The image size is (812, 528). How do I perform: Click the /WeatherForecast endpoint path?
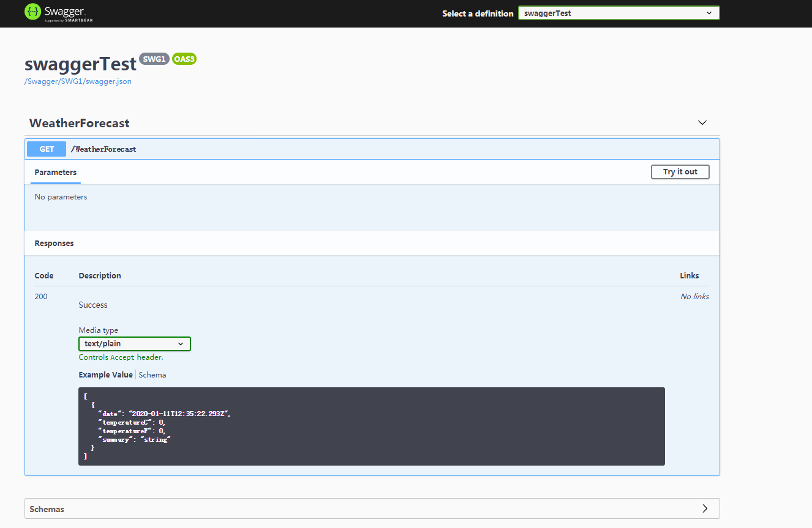coord(103,149)
